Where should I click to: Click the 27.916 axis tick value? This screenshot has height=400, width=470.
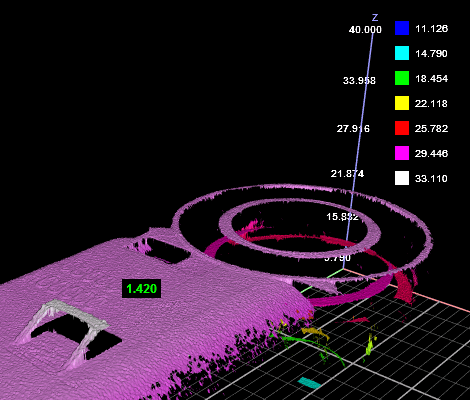tap(353, 128)
